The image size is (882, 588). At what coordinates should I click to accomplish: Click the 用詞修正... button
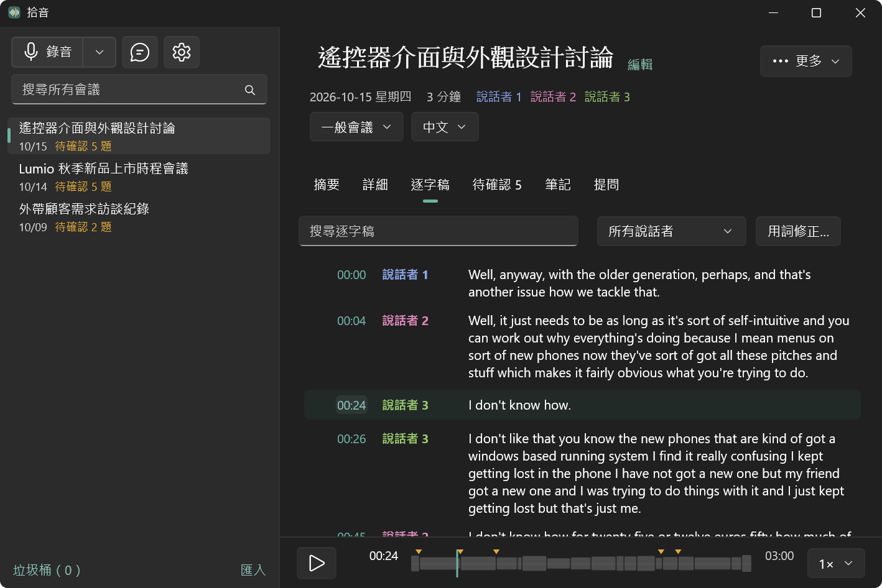point(798,231)
